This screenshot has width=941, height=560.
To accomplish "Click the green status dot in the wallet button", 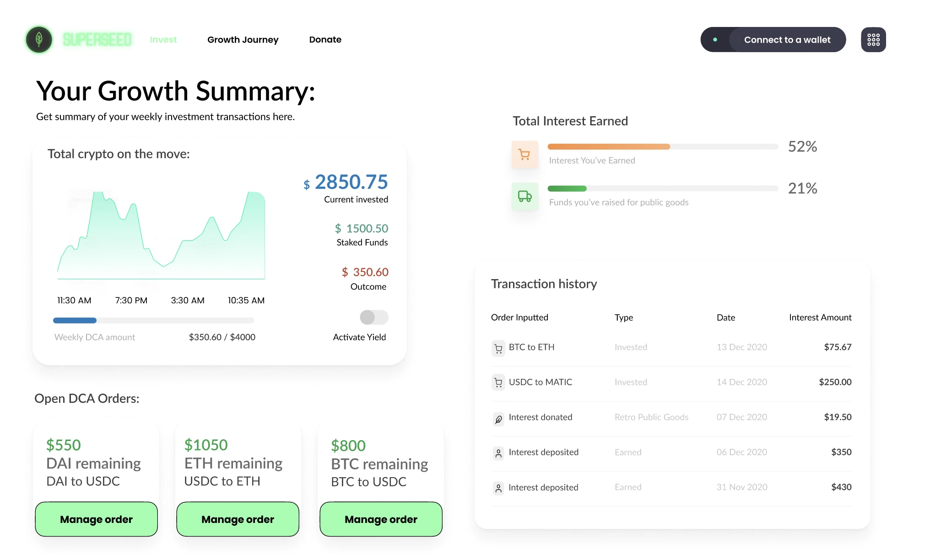I will pos(715,40).
